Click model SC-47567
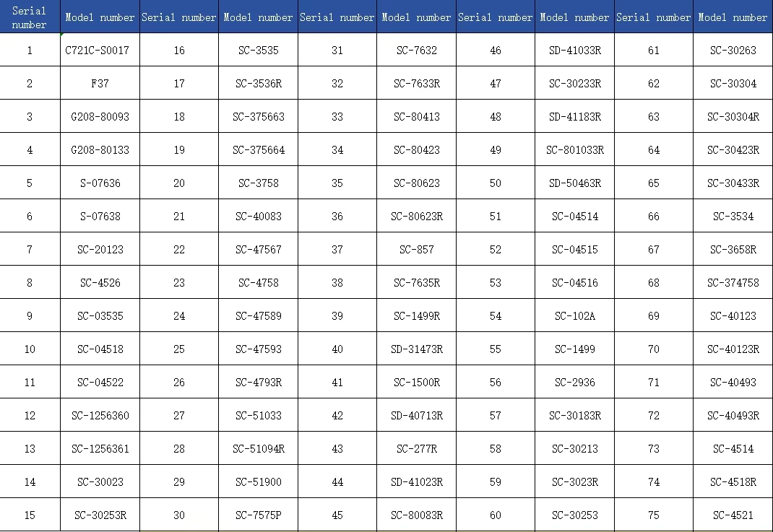The width and height of the screenshot is (773, 532). click(259, 249)
